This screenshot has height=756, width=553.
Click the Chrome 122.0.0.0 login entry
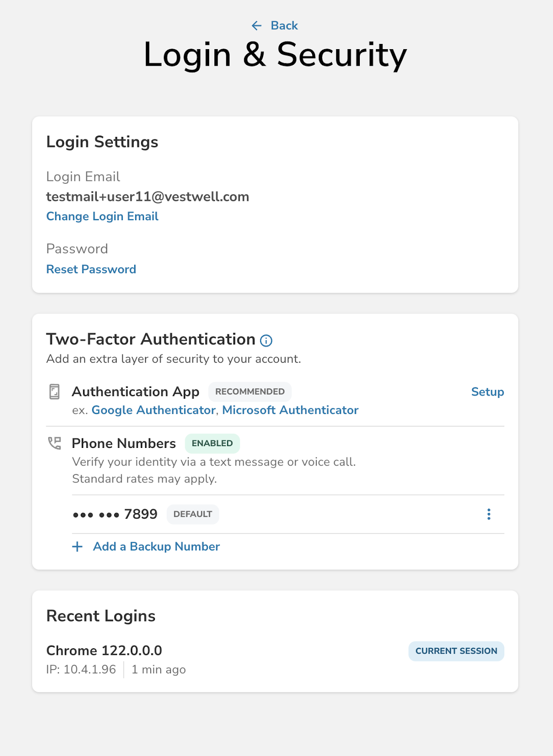[104, 651]
